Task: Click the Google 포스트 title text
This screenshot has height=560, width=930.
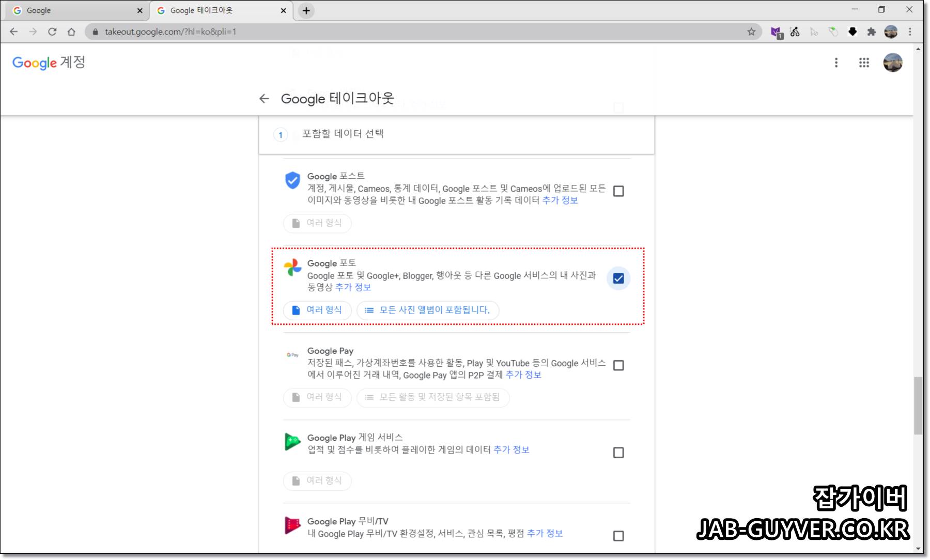Action: click(x=336, y=176)
